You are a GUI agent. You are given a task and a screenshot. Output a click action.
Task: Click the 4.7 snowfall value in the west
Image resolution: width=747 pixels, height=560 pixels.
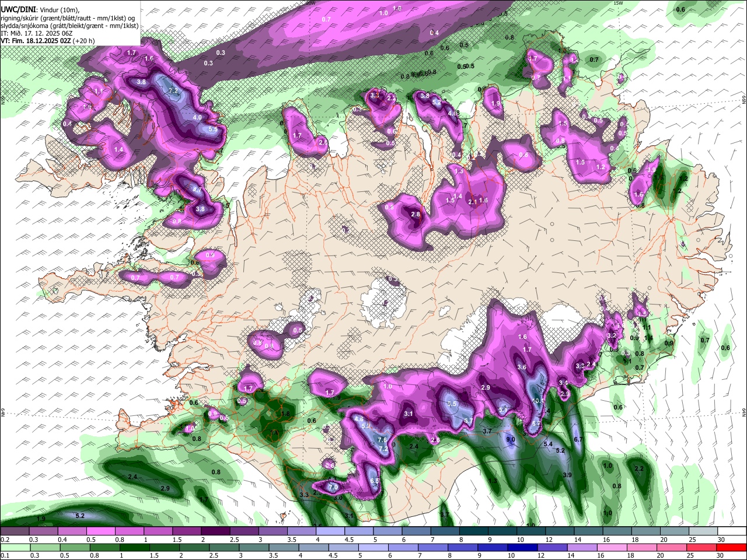point(197,190)
